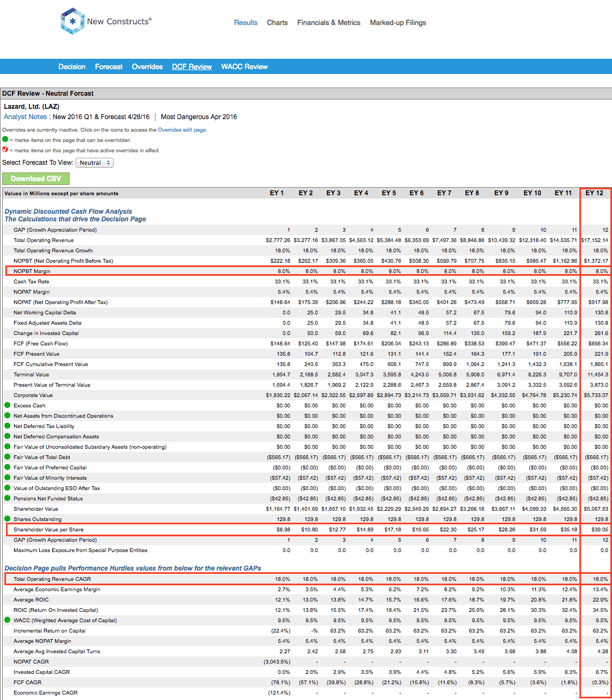Open Financials & Metrics tab
The image size is (612, 700).
[x=329, y=22]
